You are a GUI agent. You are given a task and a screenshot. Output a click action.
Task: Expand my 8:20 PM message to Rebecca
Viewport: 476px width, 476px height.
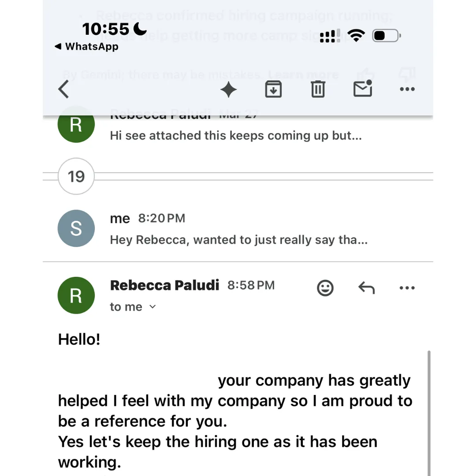[238, 229]
